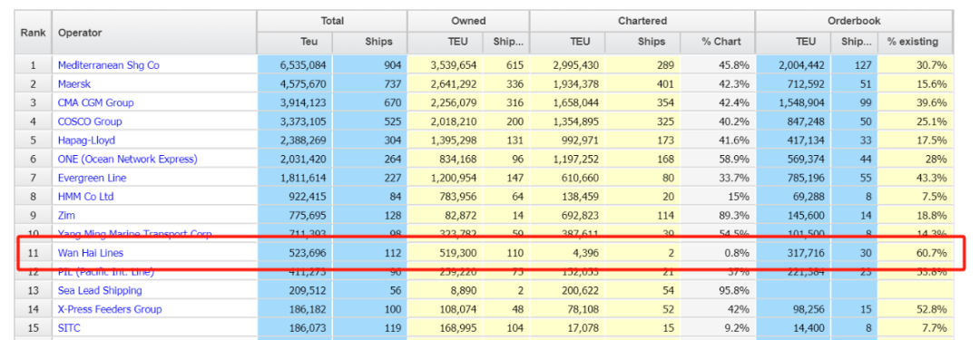Sort by % Chart column header
Screen dimensions: 980x340
pos(718,42)
